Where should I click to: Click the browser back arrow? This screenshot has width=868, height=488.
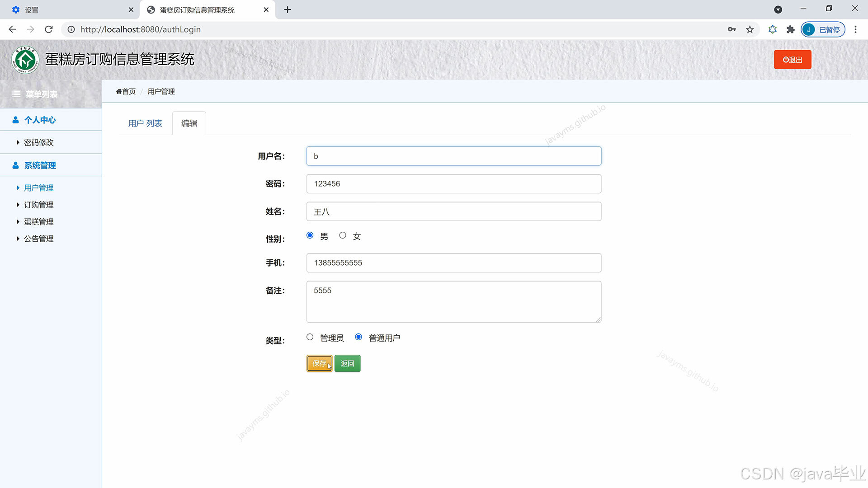pyautogui.click(x=12, y=29)
